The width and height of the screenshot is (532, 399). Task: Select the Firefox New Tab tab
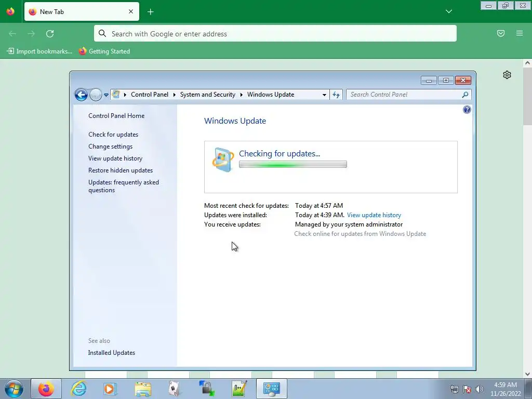[x=82, y=11]
